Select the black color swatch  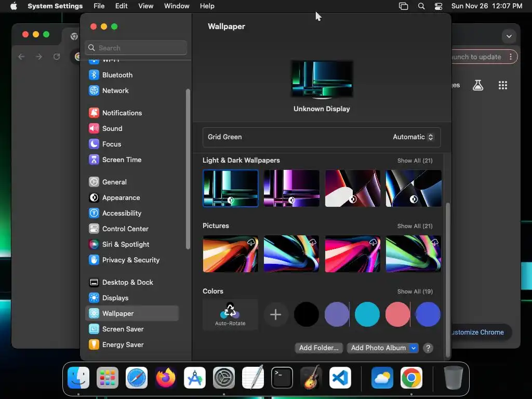(307, 314)
